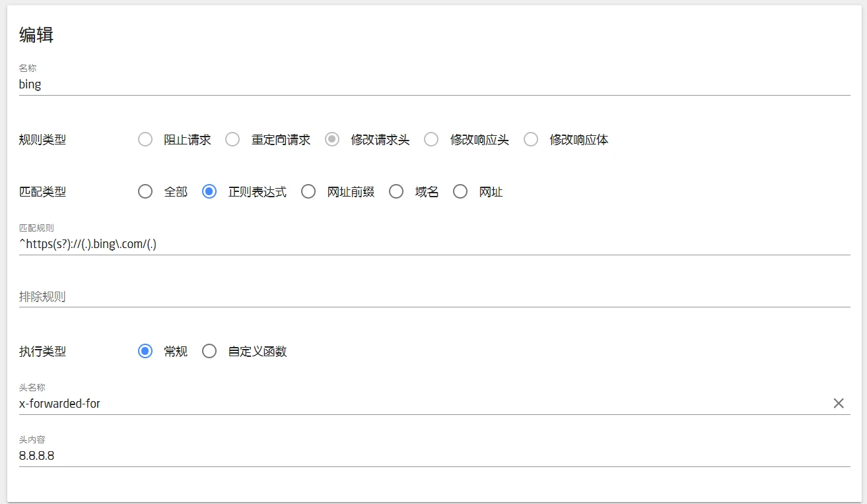The image size is (867, 504).
Task: Choose the 修改响应体 rule type
Action: pos(531,140)
